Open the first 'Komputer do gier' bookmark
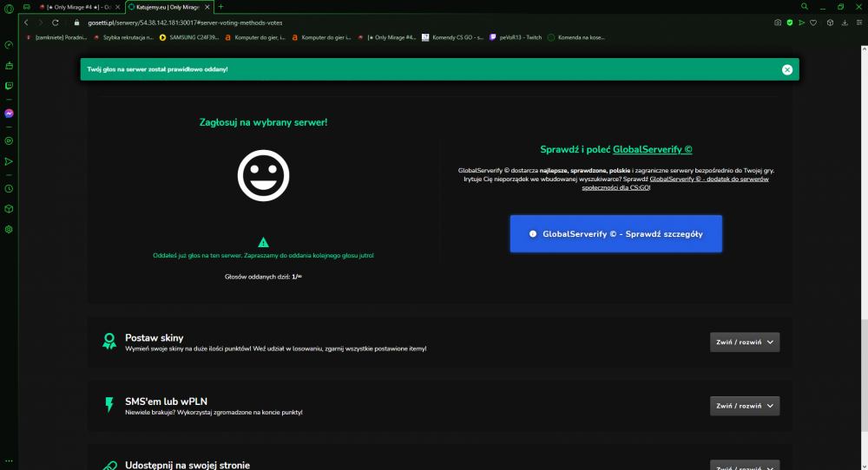868x470 pixels. [255, 37]
